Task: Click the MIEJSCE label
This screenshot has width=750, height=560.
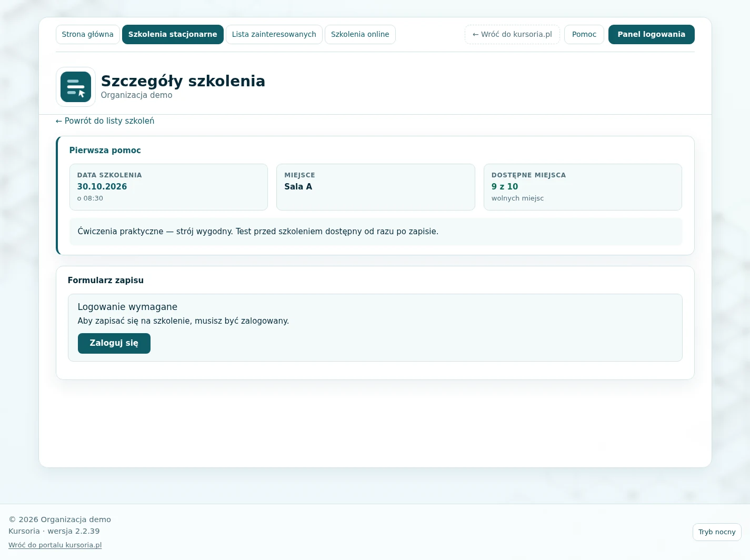Action: [x=300, y=175]
